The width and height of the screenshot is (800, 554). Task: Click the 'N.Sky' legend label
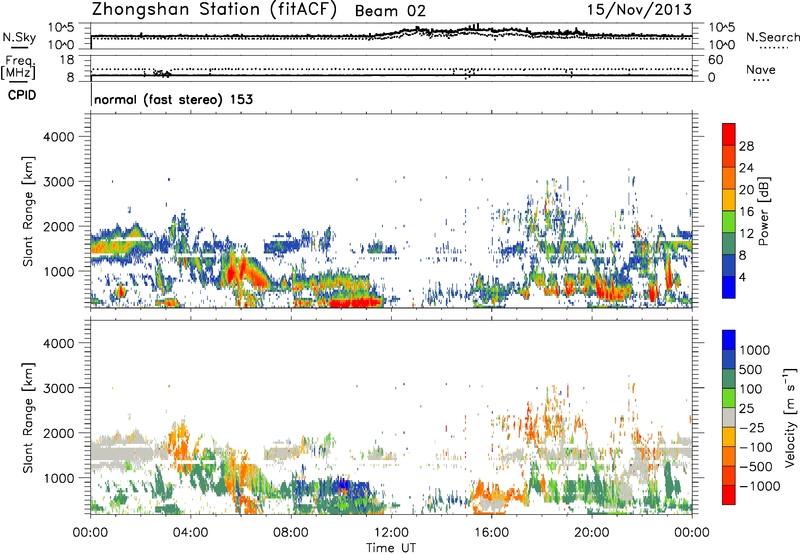pos(19,37)
